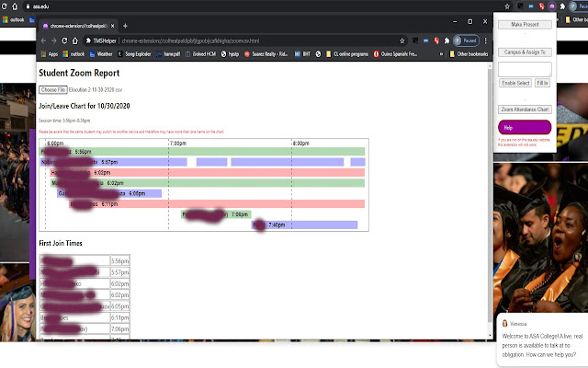Expand the Other bookmarks folder in front window

click(469, 54)
